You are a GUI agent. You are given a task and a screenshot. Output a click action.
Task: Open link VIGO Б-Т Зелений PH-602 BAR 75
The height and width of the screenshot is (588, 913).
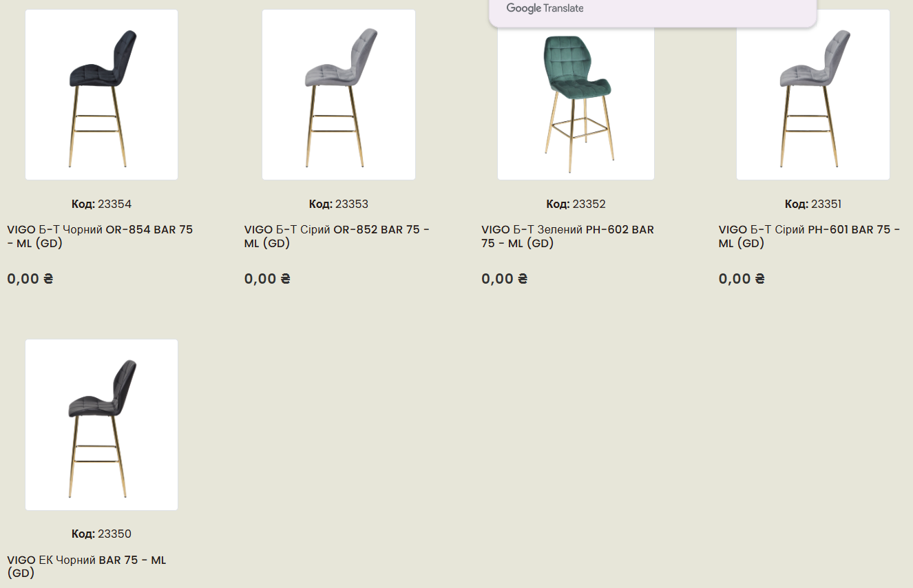point(567,236)
